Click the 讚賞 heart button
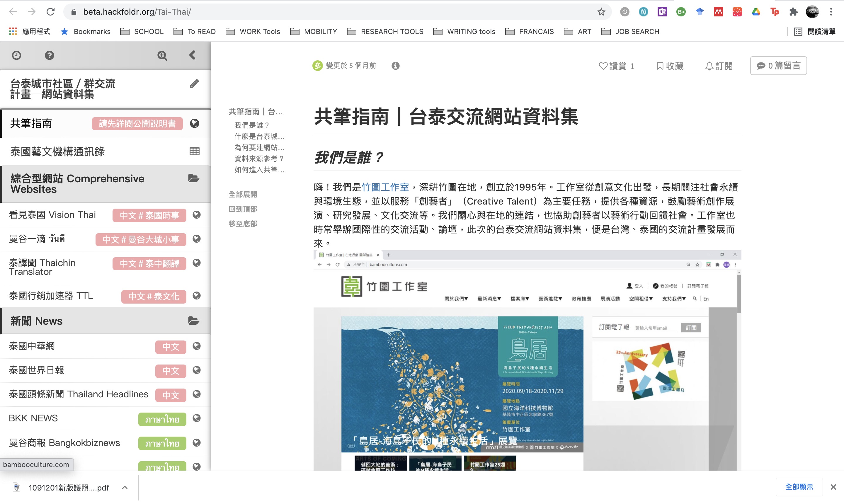844x504 pixels. click(617, 66)
